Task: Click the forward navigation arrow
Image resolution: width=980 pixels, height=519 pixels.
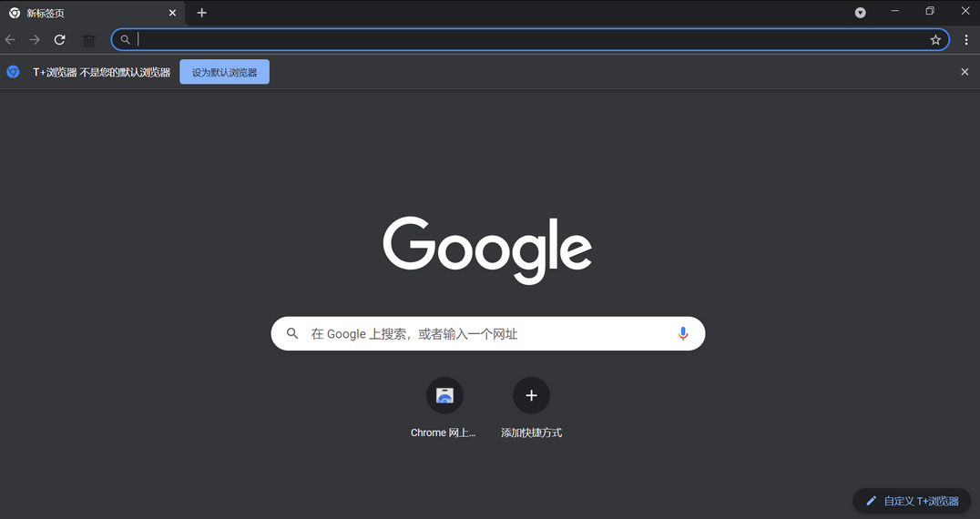Action: 35,40
